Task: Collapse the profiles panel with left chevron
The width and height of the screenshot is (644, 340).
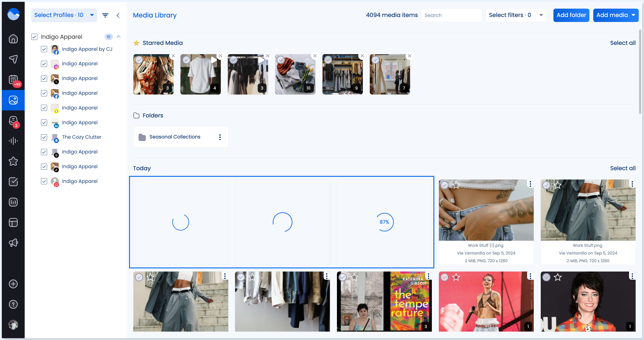Action: click(118, 15)
